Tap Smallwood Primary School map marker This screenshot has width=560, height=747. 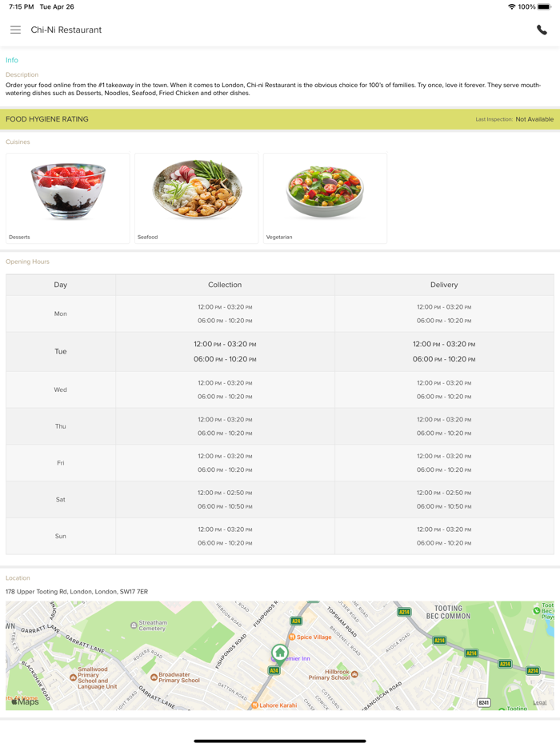coord(73,677)
